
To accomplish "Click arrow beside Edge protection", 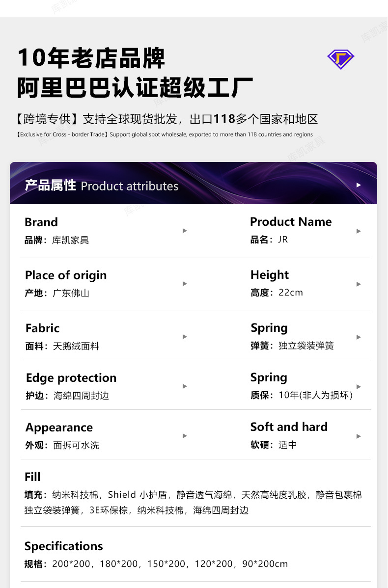I will [x=185, y=386].
